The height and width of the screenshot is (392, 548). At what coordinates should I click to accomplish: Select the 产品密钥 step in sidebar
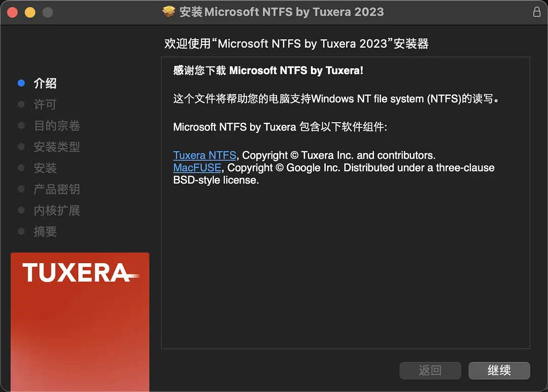[x=57, y=189]
